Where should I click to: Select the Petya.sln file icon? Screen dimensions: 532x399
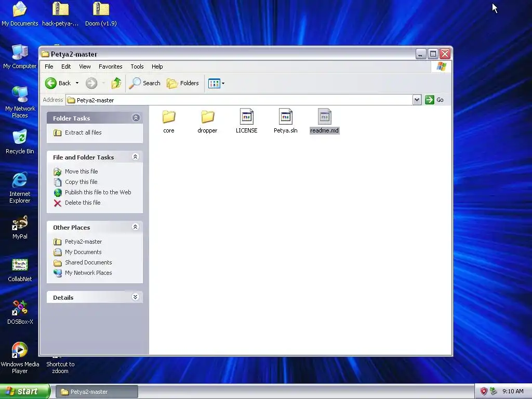point(286,116)
